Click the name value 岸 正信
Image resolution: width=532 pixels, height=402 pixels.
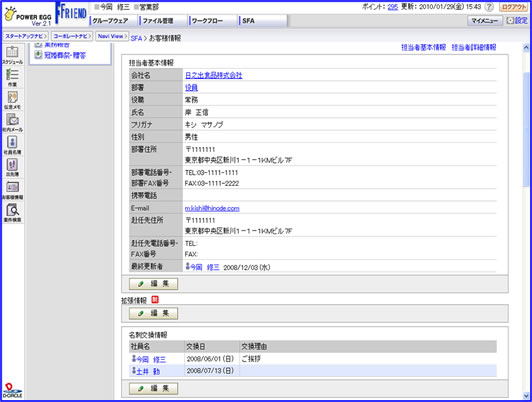click(196, 112)
